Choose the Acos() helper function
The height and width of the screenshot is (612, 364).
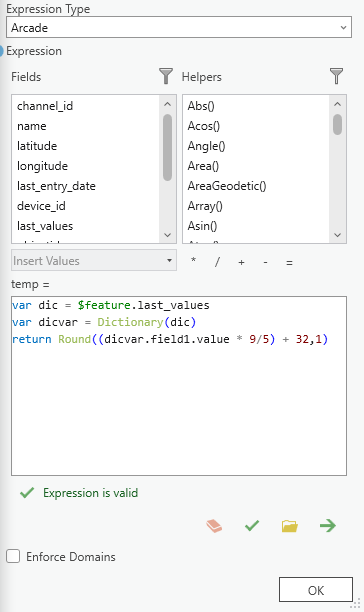click(204, 126)
